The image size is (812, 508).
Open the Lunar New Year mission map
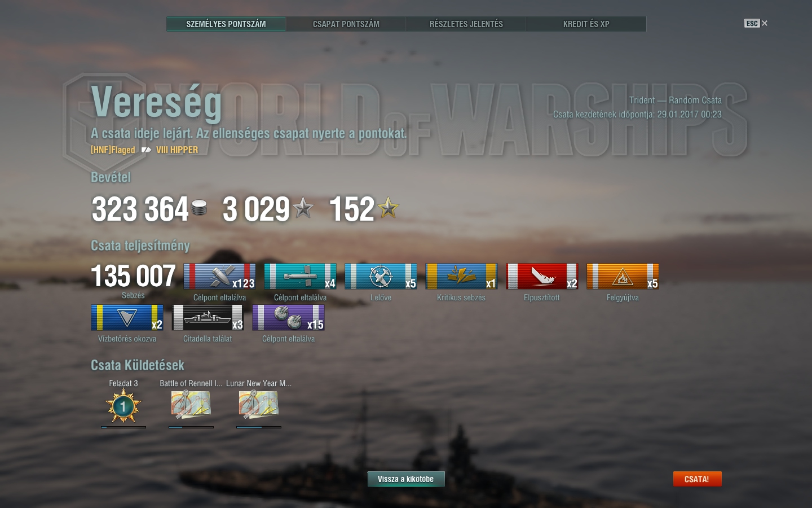(259, 405)
